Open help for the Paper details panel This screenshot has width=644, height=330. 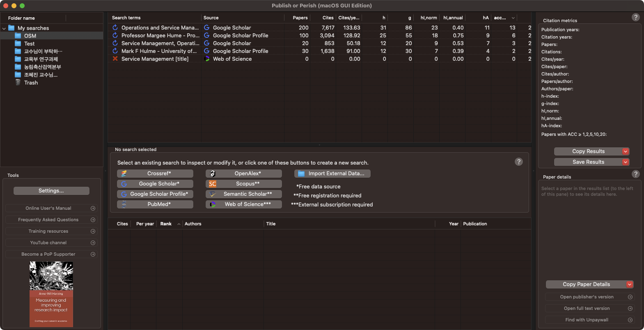[636, 174]
